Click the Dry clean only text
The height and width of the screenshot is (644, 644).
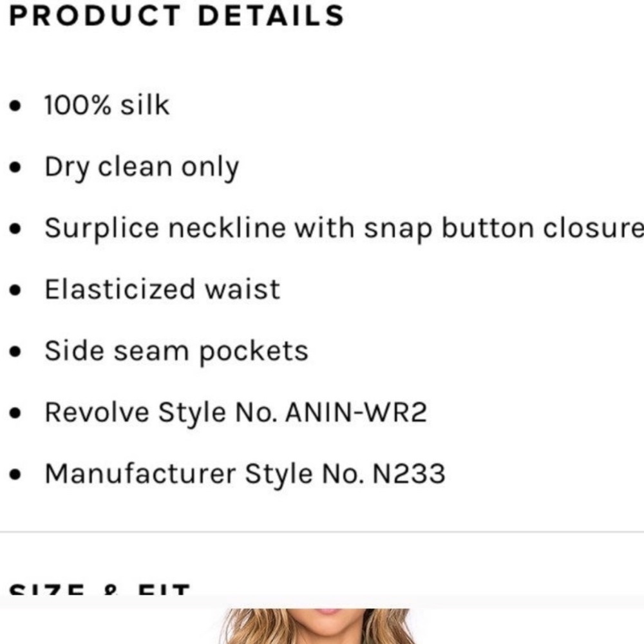tap(142, 167)
